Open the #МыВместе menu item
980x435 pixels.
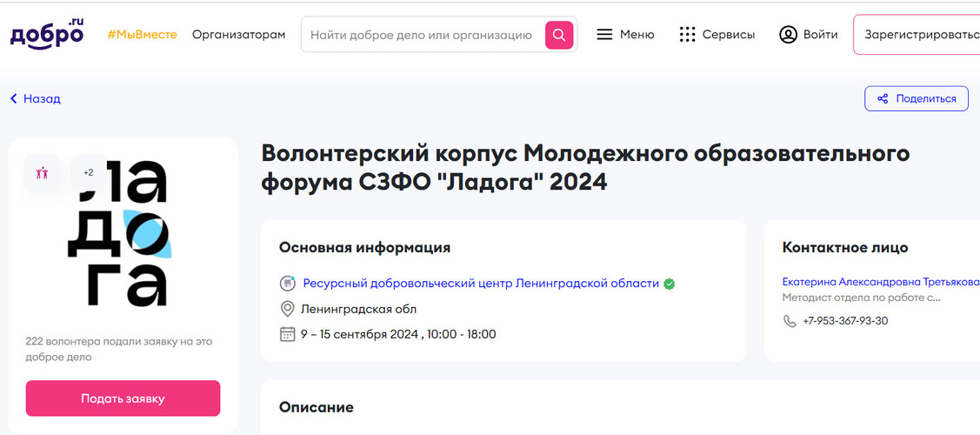coord(142,35)
